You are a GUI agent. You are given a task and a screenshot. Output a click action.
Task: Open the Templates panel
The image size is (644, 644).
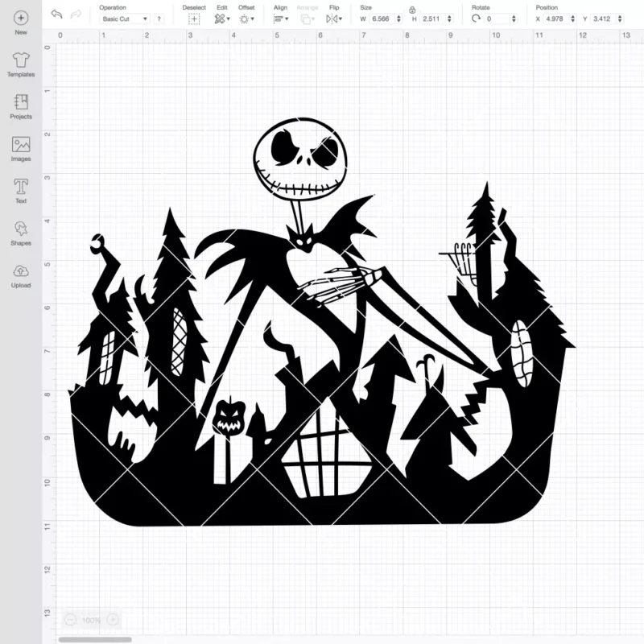pyautogui.click(x=21, y=65)
